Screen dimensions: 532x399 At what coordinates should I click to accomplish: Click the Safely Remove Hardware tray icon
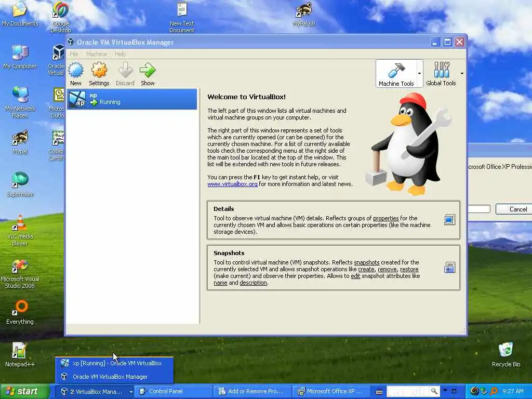click(484, 391)
